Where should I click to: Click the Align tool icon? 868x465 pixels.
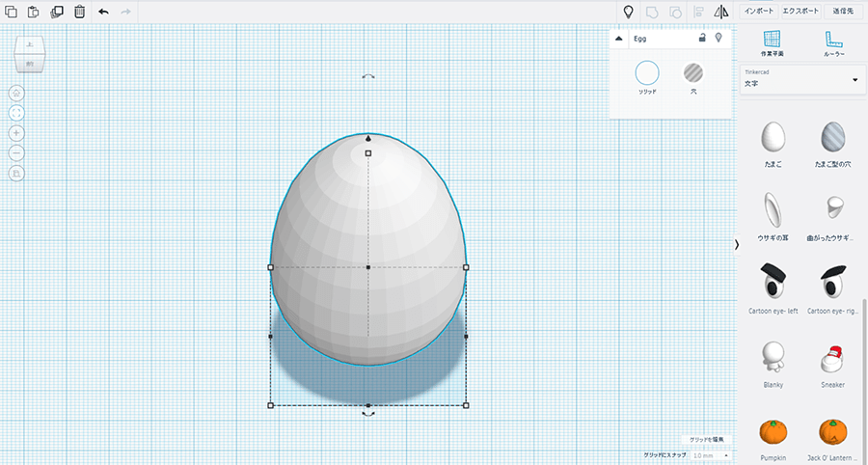tap(698, 12)
